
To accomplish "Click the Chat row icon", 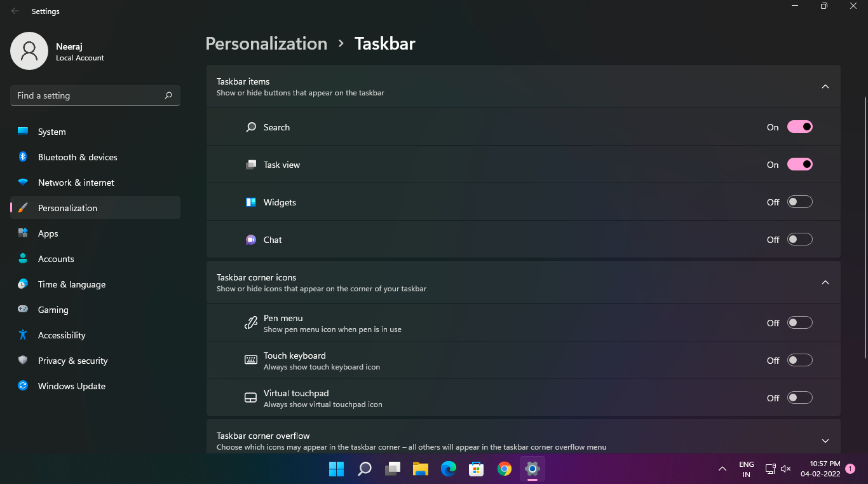I will [x=251, y=240].
